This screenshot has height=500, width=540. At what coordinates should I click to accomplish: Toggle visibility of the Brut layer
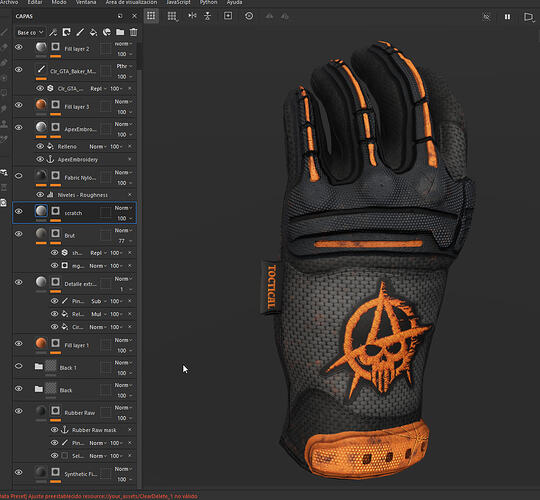(x=19, y=233)
